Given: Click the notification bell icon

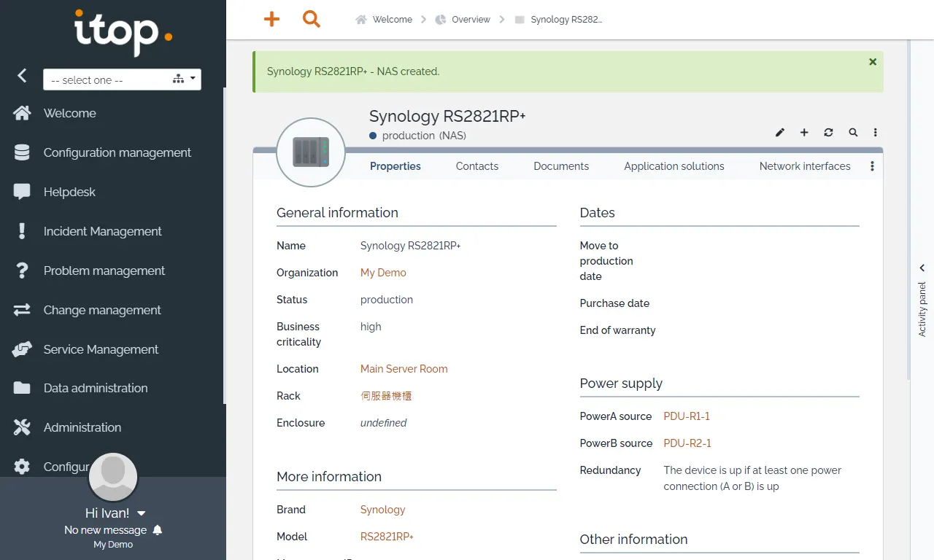Looking at the screenshot, I should point(158,530).
